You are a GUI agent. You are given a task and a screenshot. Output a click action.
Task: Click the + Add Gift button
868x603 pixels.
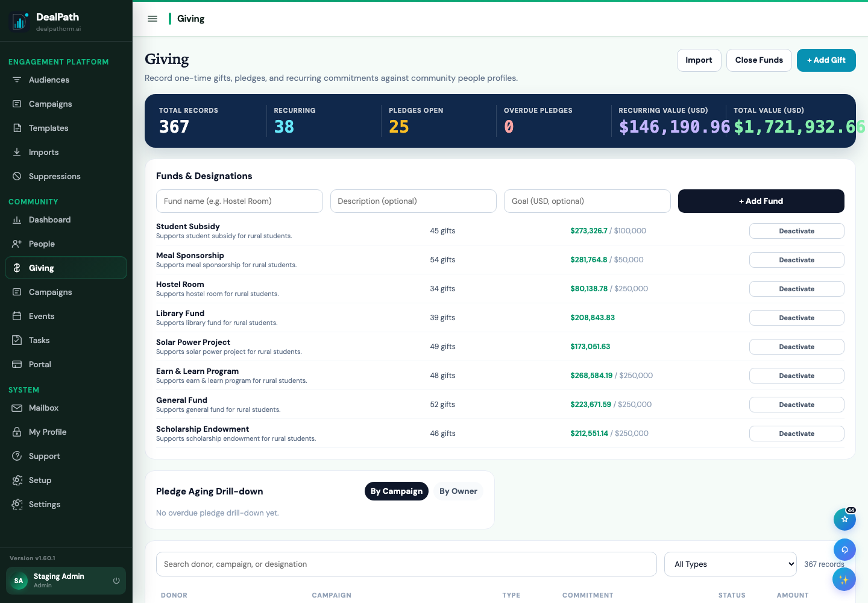coord(826,60)
